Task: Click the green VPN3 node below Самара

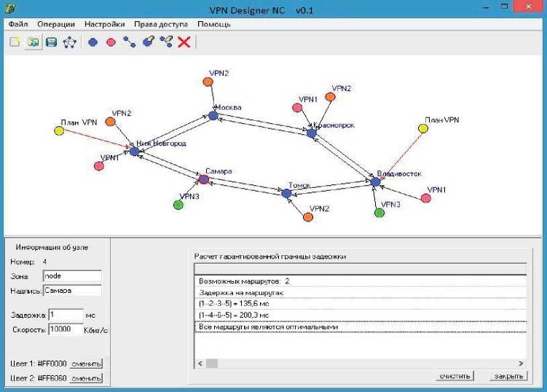Action: [x=178, y=205]
